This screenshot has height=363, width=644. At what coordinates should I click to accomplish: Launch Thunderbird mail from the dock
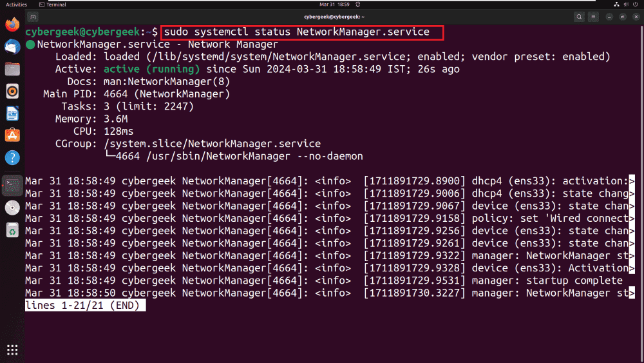[12, 47]
